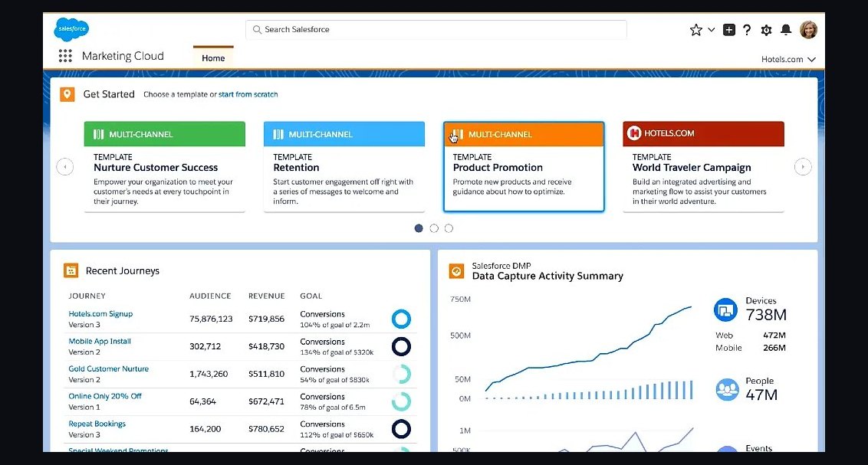Select the second carousel page dot

434,228
